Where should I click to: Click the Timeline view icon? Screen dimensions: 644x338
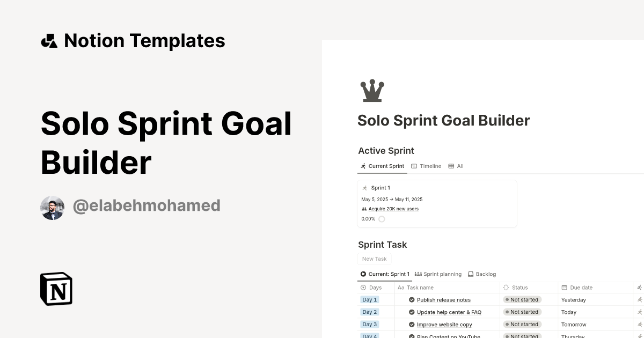point(414,166)
